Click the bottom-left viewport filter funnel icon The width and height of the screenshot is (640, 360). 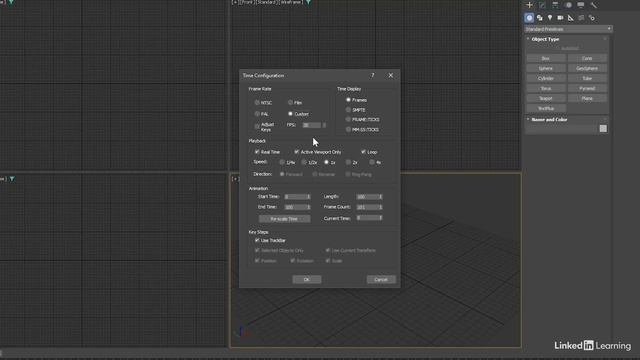click(12, 179)
